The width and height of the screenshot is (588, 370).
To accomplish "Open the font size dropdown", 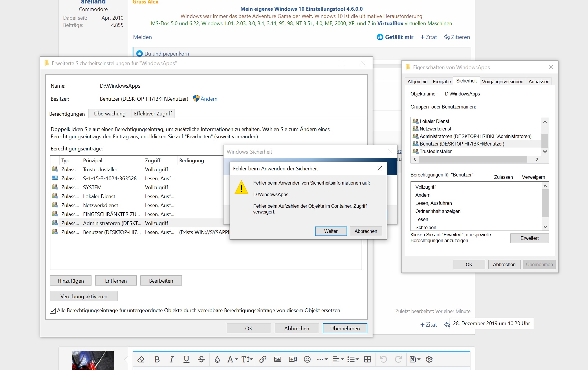I will (247, 359).
